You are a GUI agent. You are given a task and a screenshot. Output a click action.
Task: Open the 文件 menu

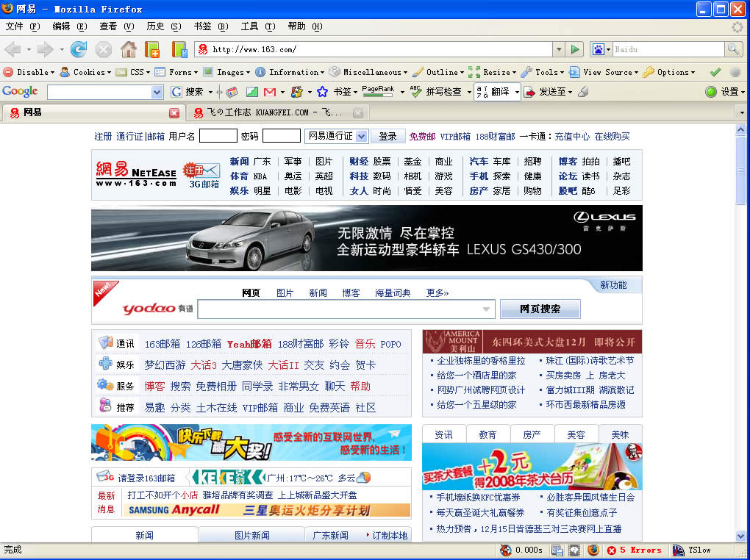[x=22, y=26]
